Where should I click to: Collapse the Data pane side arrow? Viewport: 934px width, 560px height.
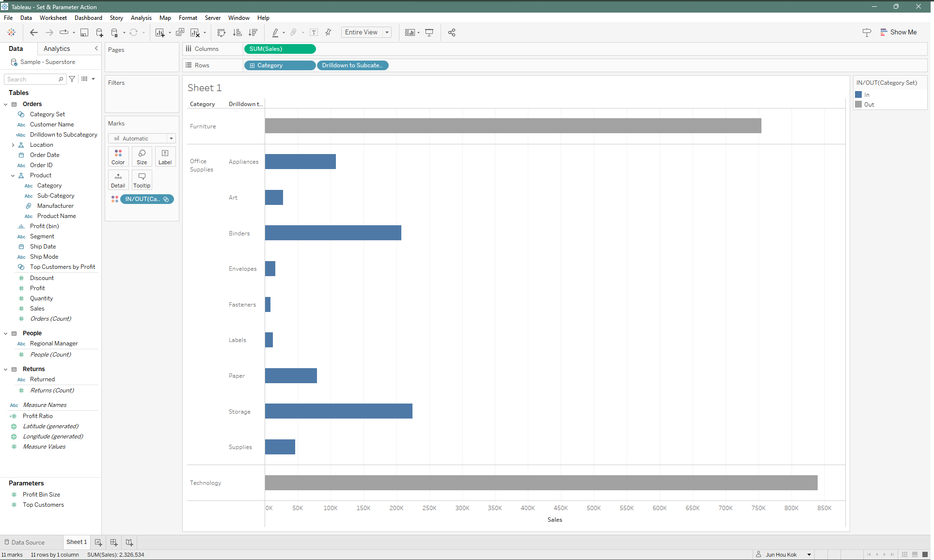click(x=96, y=48)
